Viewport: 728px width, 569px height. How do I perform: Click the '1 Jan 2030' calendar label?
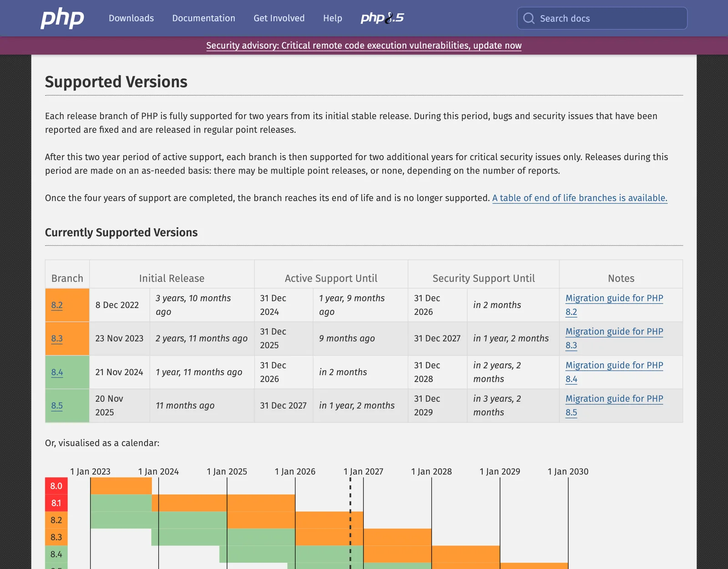(x=568, y=472)
